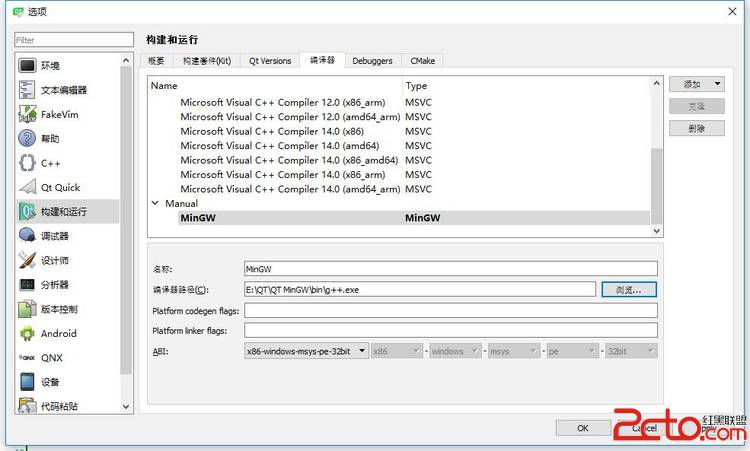Open the Debuggers tab
Viewport: 750px width, 451px height.
[x=372, y=61]
